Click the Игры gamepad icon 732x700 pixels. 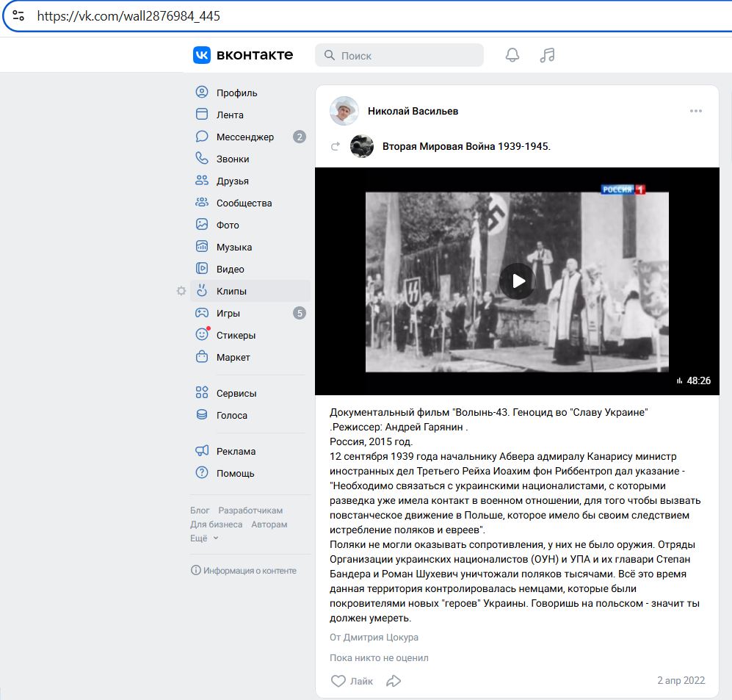click(202, 312)
